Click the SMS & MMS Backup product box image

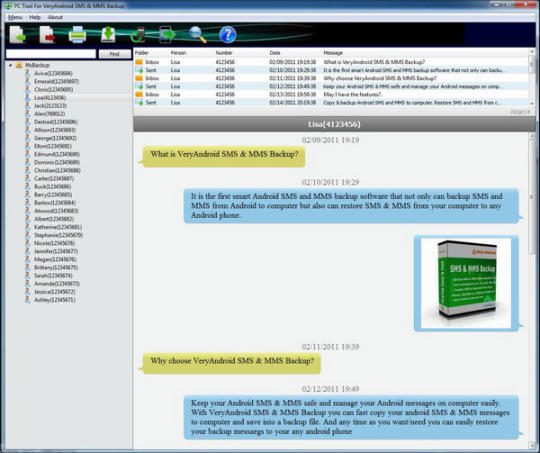[x=466, y=283]
